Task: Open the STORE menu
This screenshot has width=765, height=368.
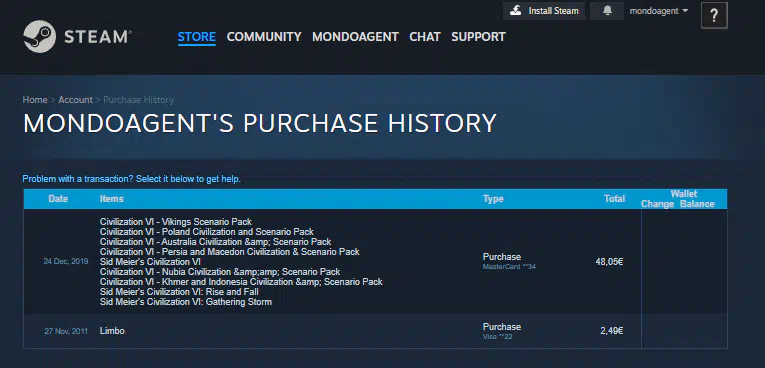Action: pyautogui.click(x=197, y=37)
